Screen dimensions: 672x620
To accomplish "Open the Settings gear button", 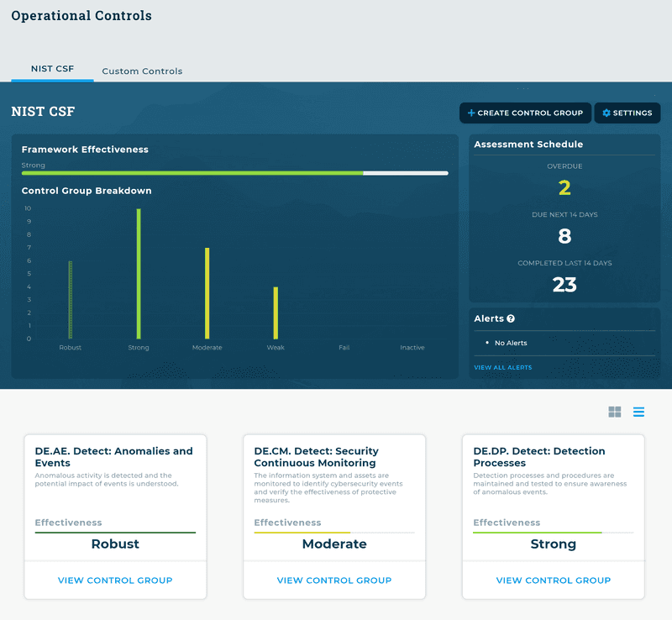I will pos(627,113).
